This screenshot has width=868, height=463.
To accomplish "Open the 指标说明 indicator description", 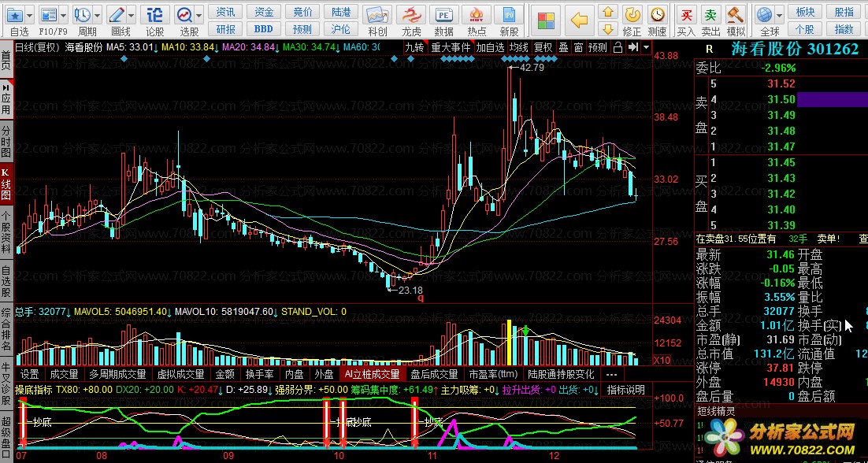I will (626, 390).
